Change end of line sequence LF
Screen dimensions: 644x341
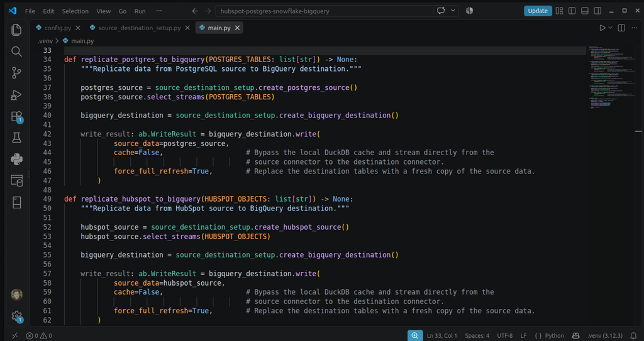pyautogui.click(x=524, y=336)
